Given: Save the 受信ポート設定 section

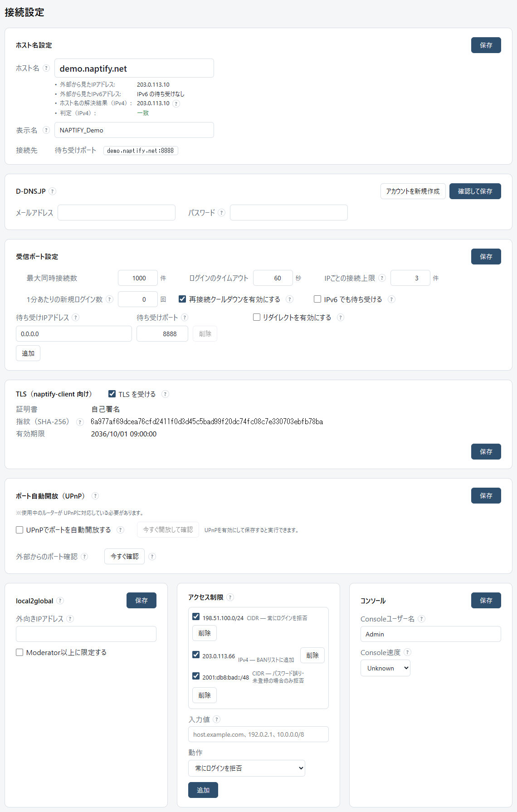Looking at the screenshot, I should 486,257.
